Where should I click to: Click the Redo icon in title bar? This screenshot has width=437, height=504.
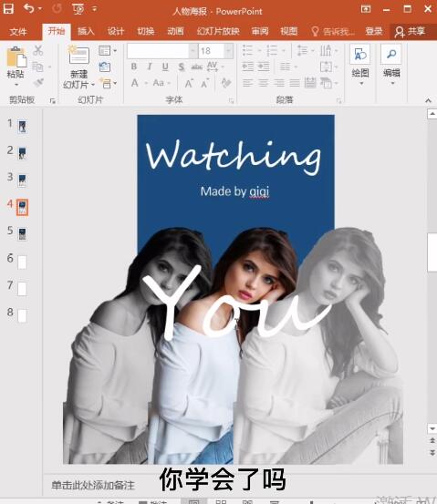click(57, 9)
